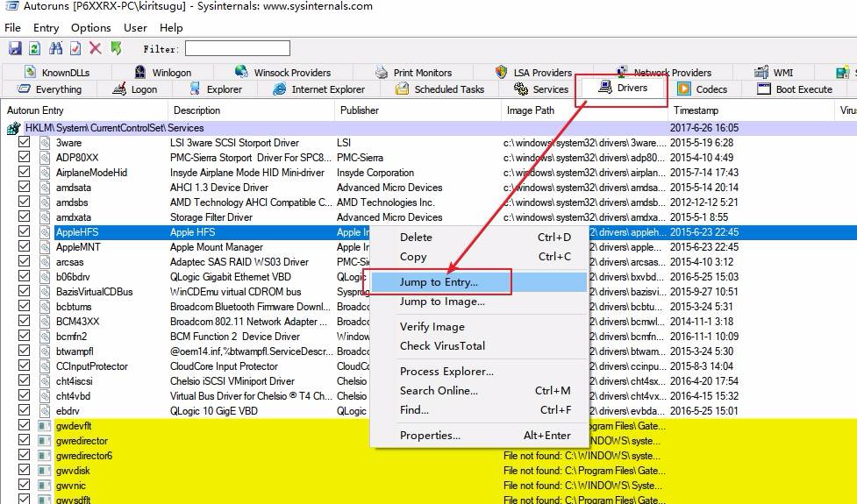
Task: Choose Check VirusTotal in context menu
Action: pyautogui.click(x=479, y=345)
